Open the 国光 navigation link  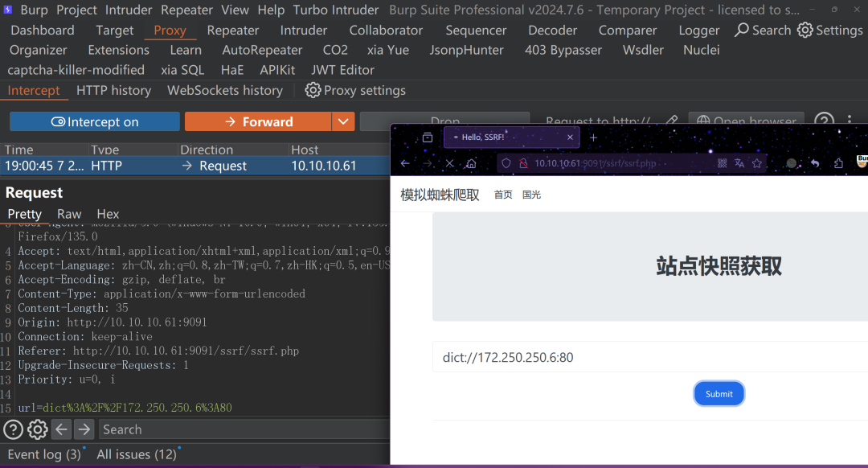click(531, 195)
